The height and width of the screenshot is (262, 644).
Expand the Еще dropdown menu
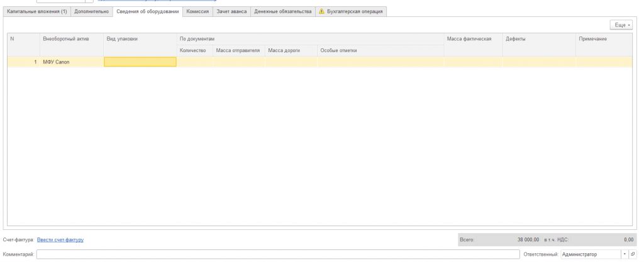coord(621,25)
